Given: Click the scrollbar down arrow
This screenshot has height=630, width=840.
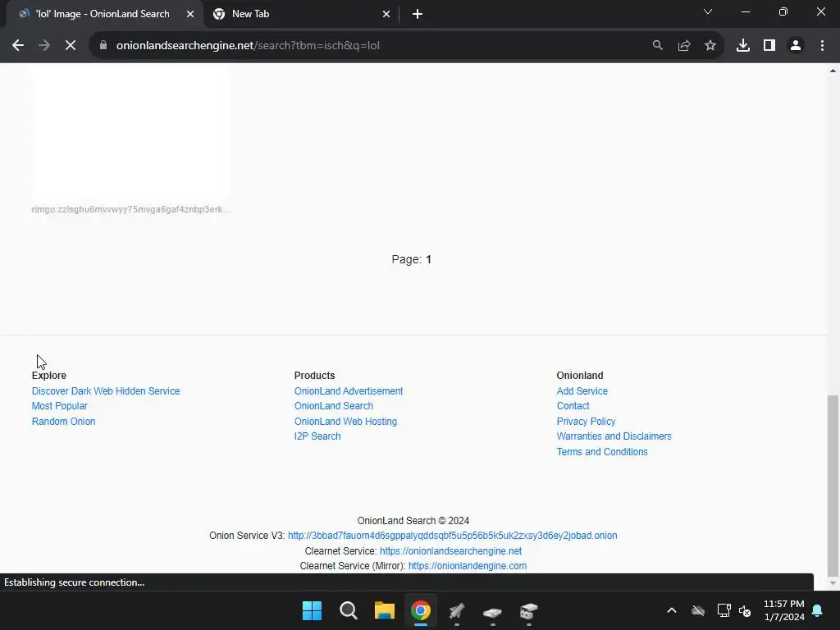Looking at the screenshot, I should (x=833, y=583).
